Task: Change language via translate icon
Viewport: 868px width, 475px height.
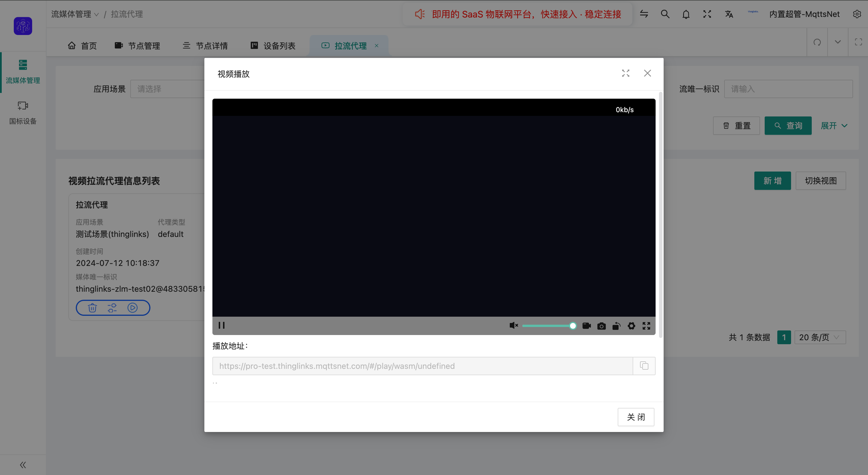Action: [729, 14]
